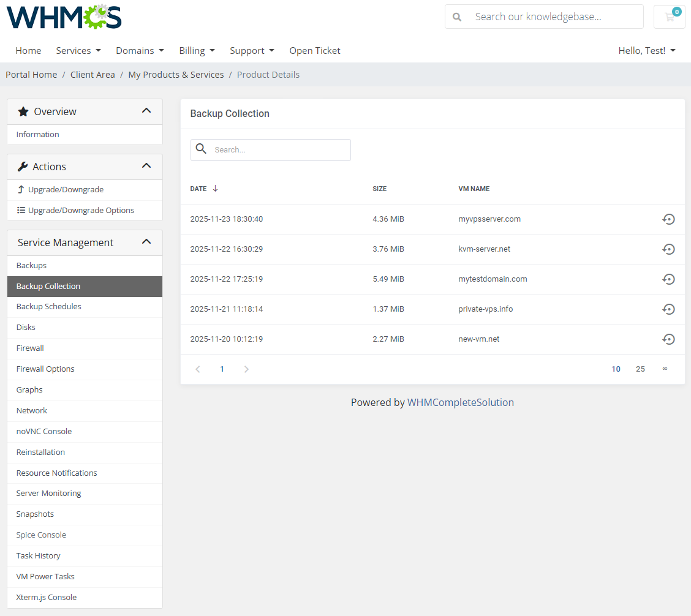Launch noVNC Console from sidebar
The height and width of the screenshot is (616, 691).
(x=85, y=431)
